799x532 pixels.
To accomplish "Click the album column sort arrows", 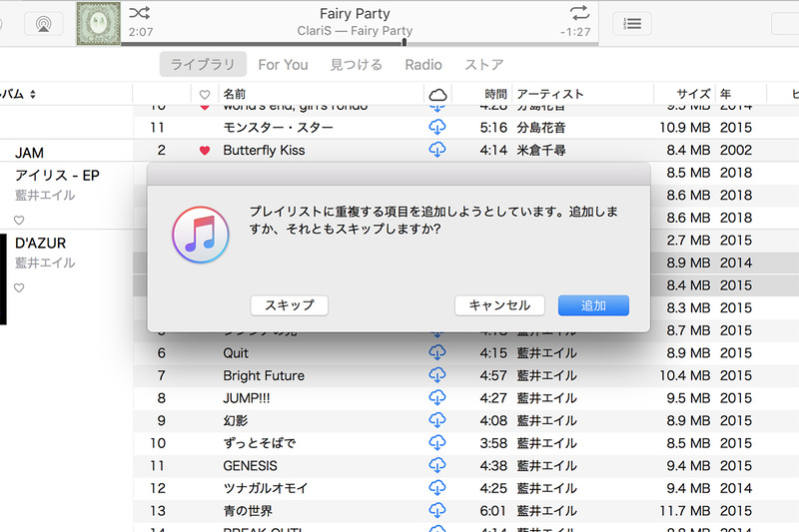I will (33, 94).
